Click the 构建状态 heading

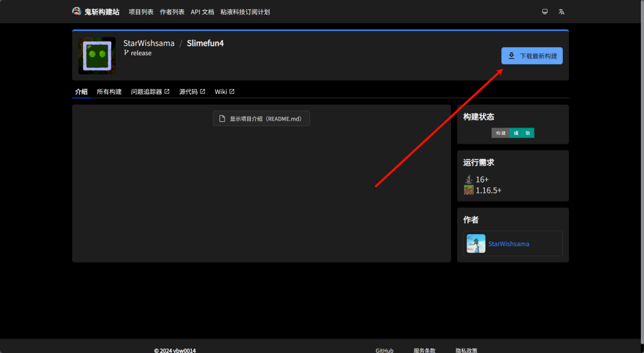[479, 117]
